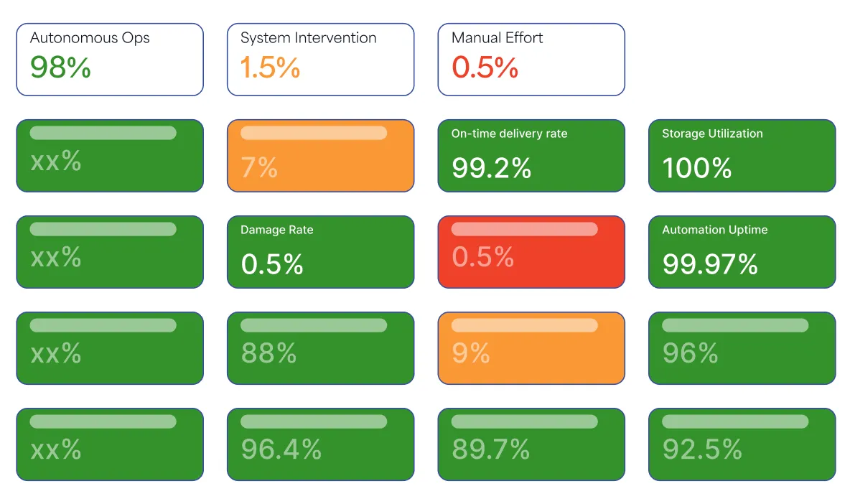This screenshot has width=850, height=504.
Task: Click the Autonomous Ops 98% card
Action: point(110,60)
